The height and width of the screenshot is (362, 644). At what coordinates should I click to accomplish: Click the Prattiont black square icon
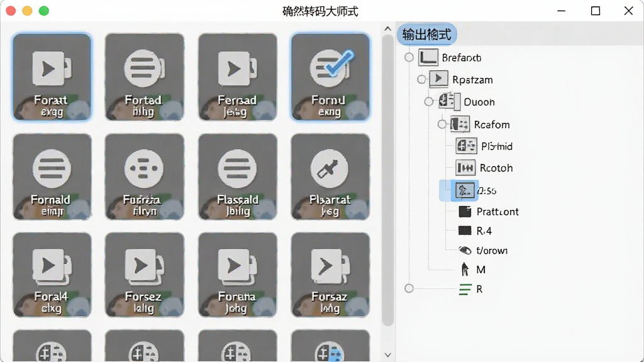point(465,211)
